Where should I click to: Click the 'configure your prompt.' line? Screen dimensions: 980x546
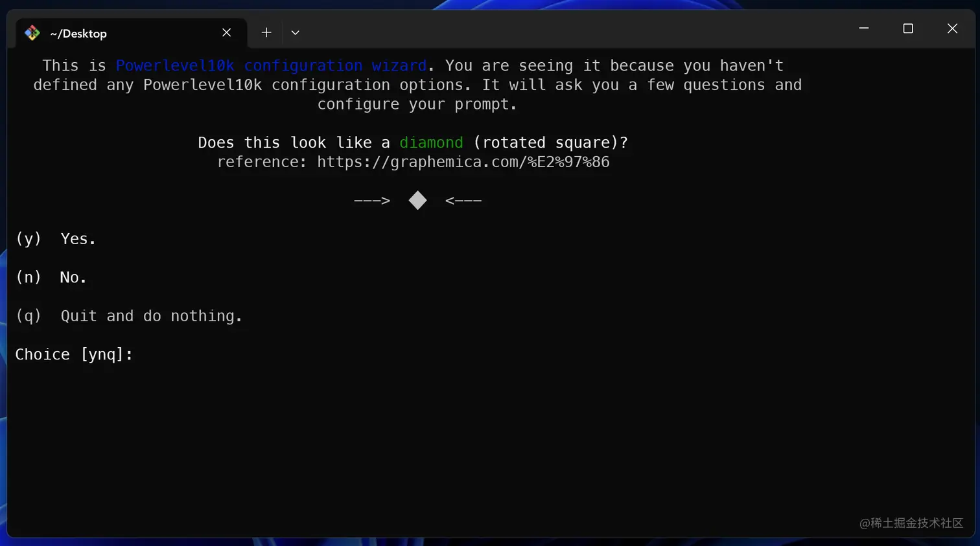[x=417, y=104]
